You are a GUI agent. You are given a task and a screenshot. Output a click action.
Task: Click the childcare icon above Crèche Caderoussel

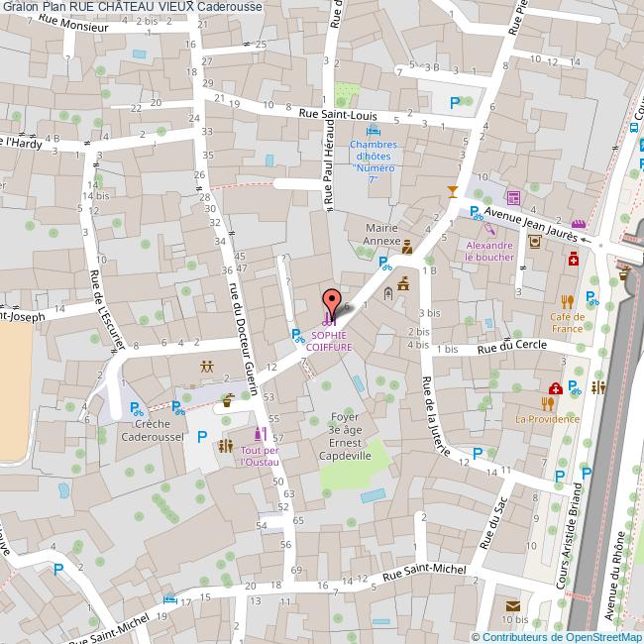click(x=207, y=367)
